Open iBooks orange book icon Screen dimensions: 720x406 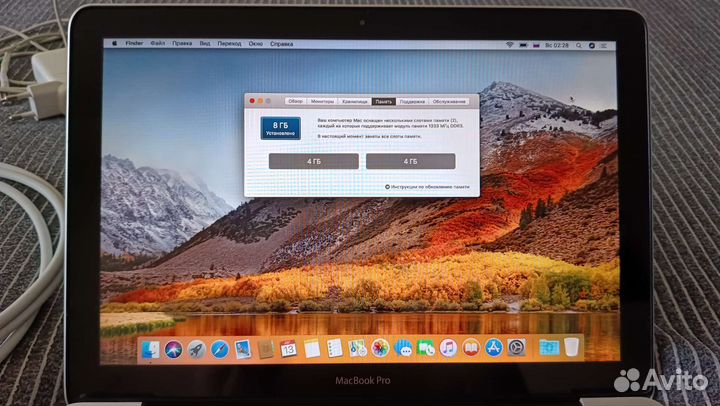tap(471, 348)
